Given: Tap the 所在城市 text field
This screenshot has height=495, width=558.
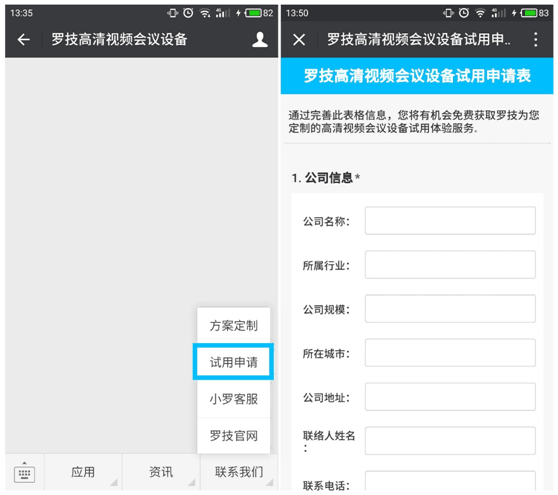Looking at the screenshot, I should [x=450, y=353].
